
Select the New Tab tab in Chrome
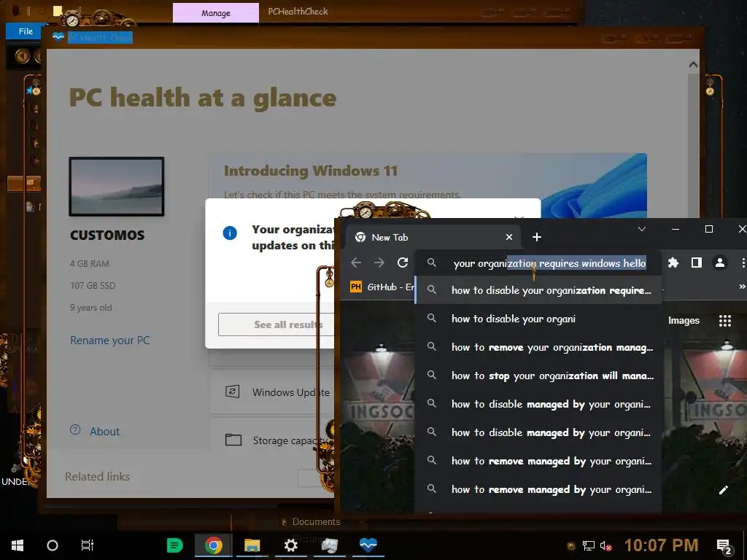[x=433, y=237]
